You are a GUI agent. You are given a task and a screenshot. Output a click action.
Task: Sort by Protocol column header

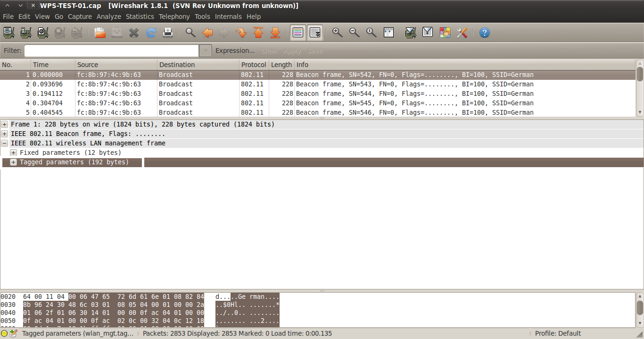pyautogui.click(x=254, y=65)
